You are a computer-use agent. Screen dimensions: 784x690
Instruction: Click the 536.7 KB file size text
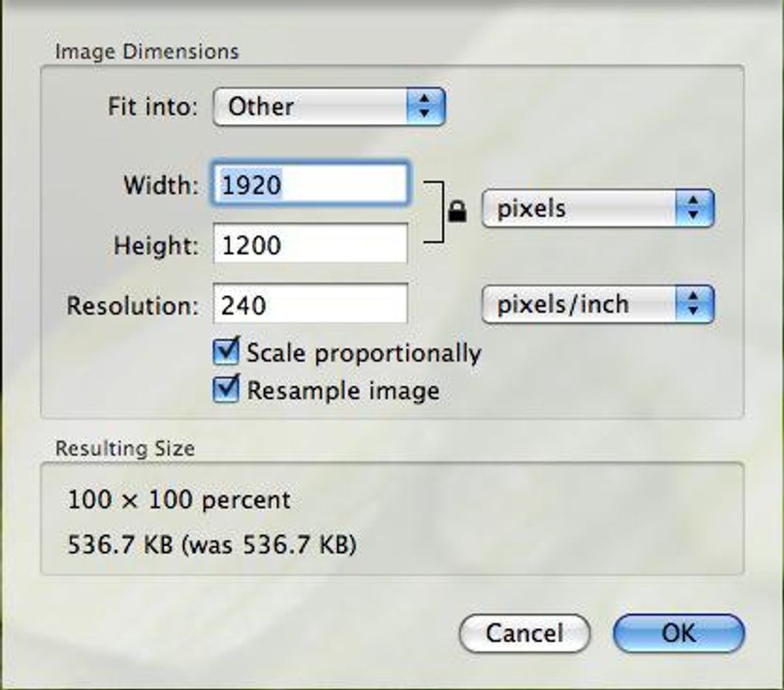[212, 546]
